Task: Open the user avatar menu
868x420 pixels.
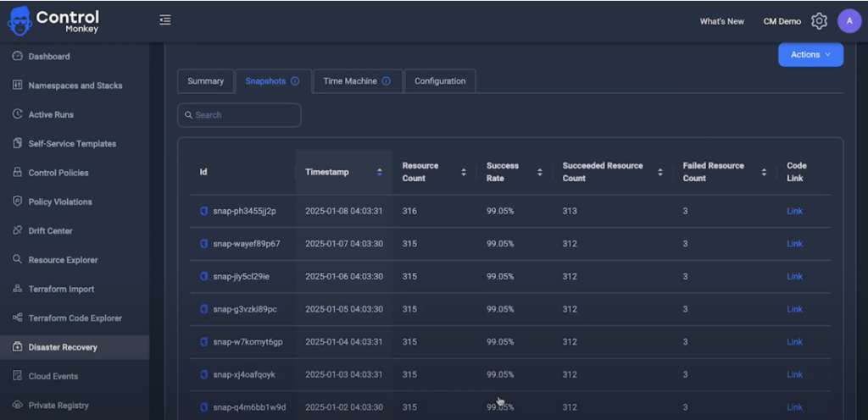Action: coord(849,21)
